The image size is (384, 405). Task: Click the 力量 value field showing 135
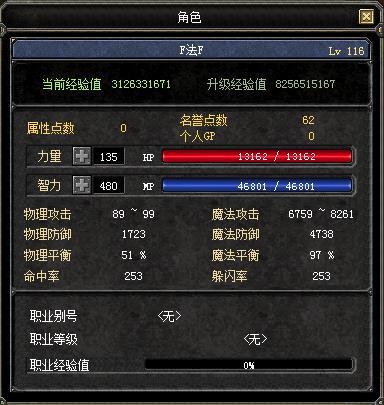click(109, 156)
